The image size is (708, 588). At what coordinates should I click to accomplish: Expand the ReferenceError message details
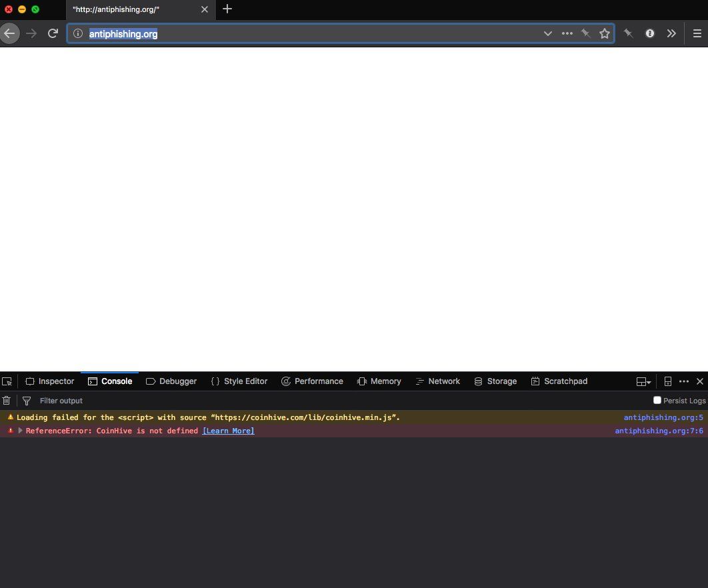20,431
